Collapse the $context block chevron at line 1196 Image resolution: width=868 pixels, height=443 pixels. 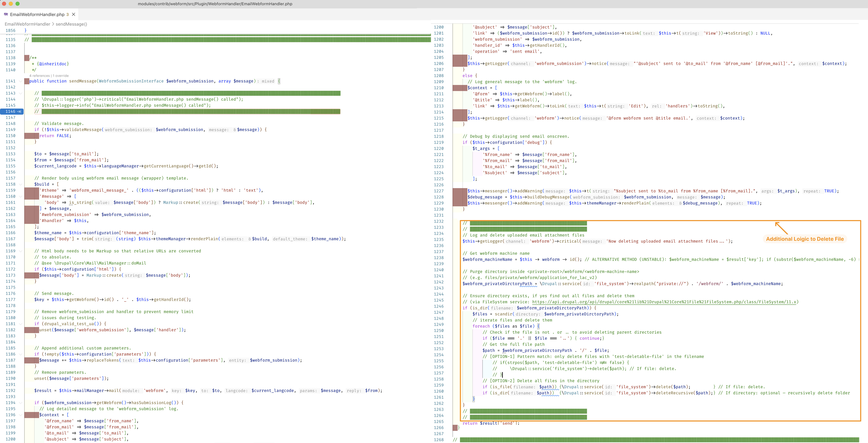click(x=20, y=415)
